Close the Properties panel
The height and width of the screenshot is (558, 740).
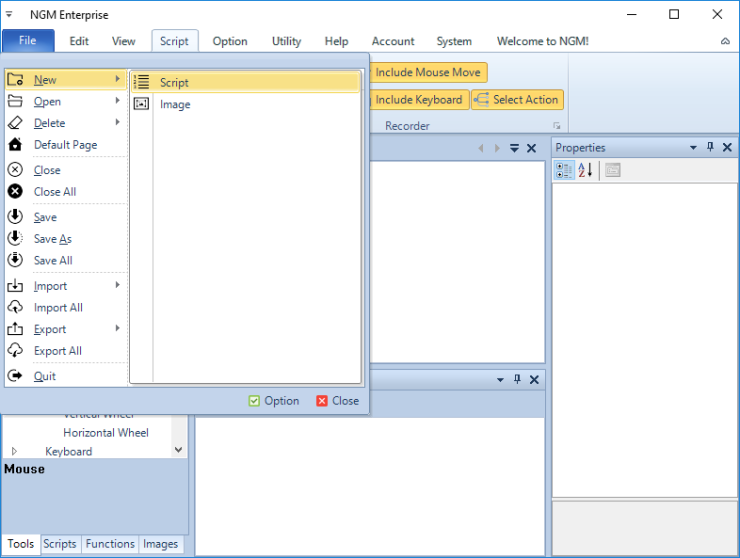(x=727, y=147)
